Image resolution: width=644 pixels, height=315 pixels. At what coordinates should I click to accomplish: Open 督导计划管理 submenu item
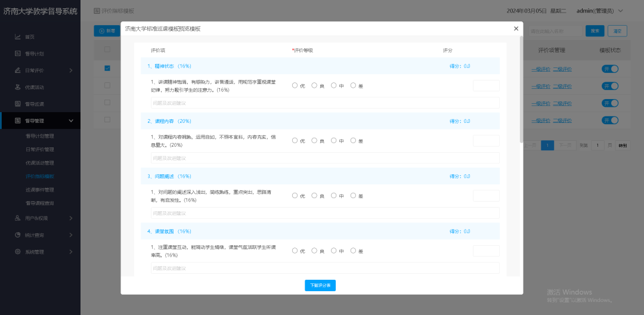click(39, 136)
